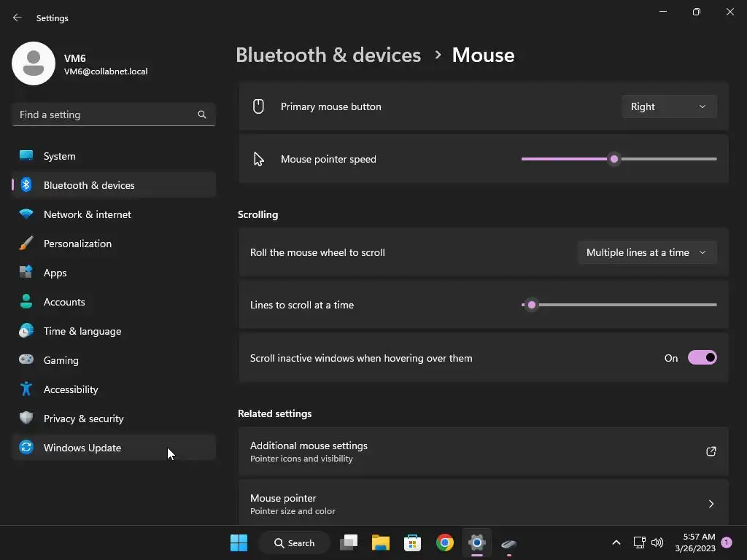
Task: Click the VM6 user avatar
Action: click(x=34, y=63)
